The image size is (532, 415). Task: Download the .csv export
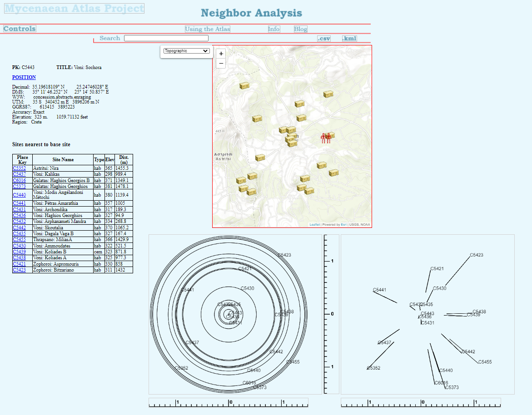(324, 39)
